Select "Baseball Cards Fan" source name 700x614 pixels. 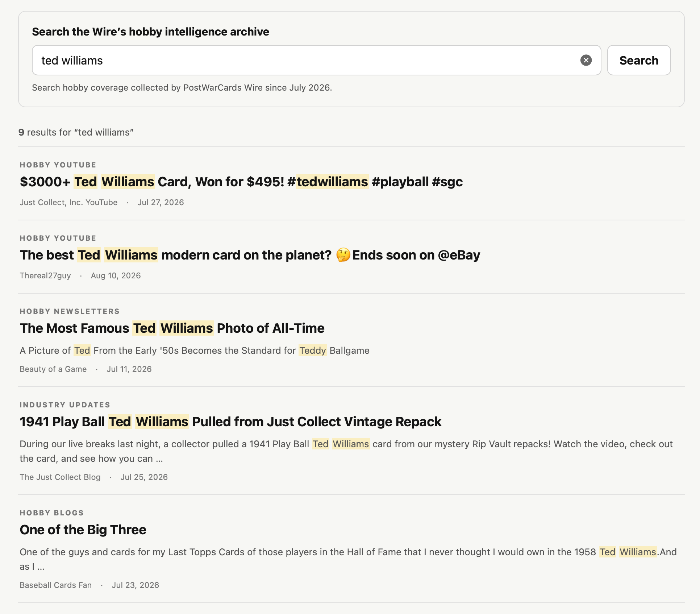(x=56, y=585)
